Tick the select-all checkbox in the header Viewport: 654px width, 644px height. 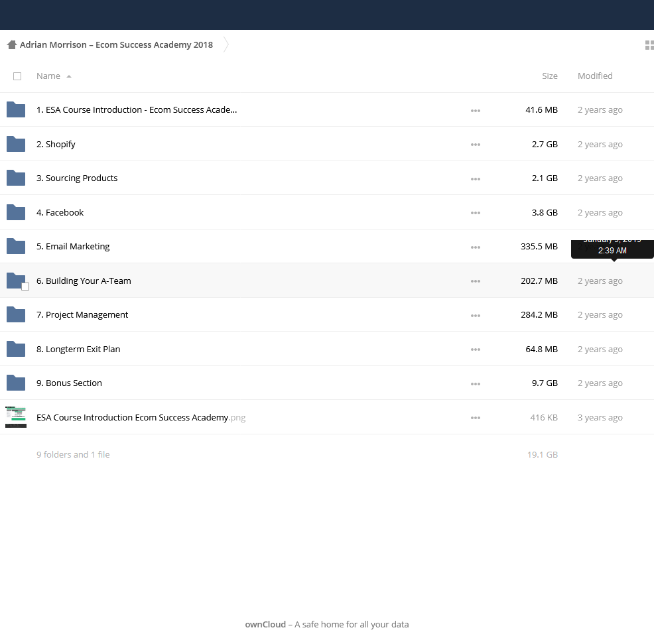pyautogui.click(x=17, y=76)
